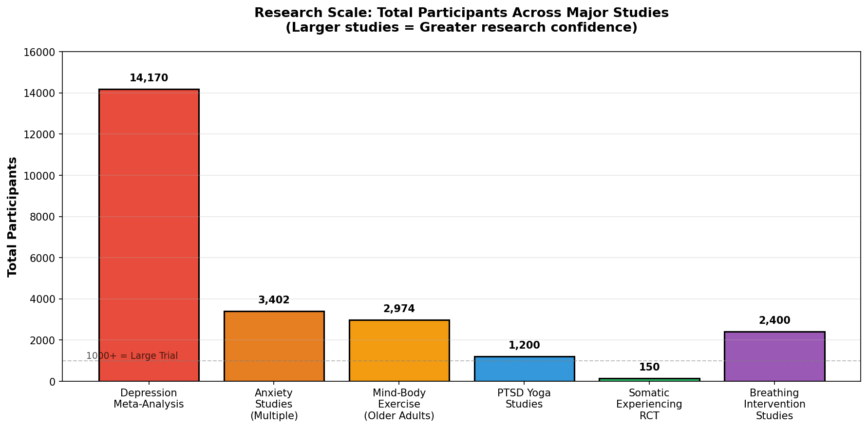Click the 3,402 value label
Screen dimensions: 868x428
(274, 300)
